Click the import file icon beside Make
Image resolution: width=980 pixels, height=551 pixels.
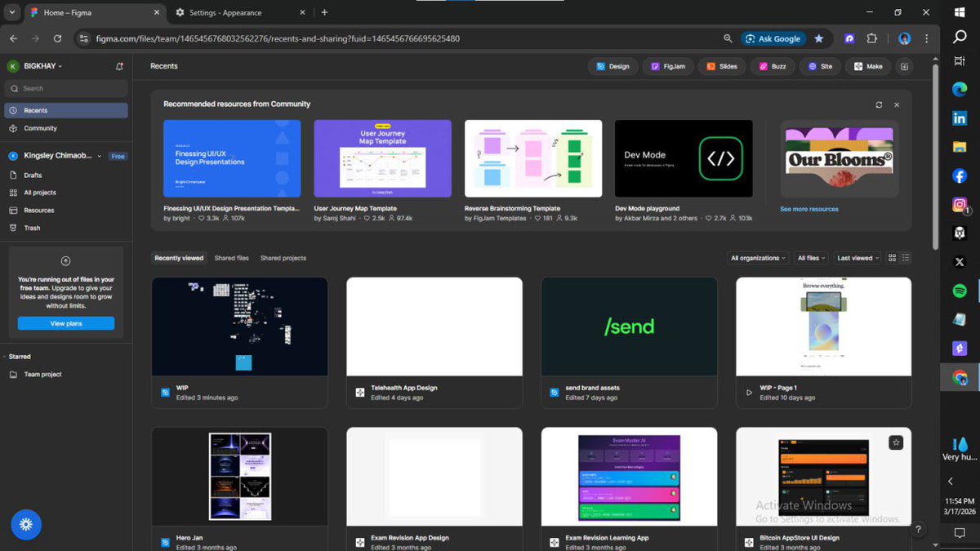point(904,66)
